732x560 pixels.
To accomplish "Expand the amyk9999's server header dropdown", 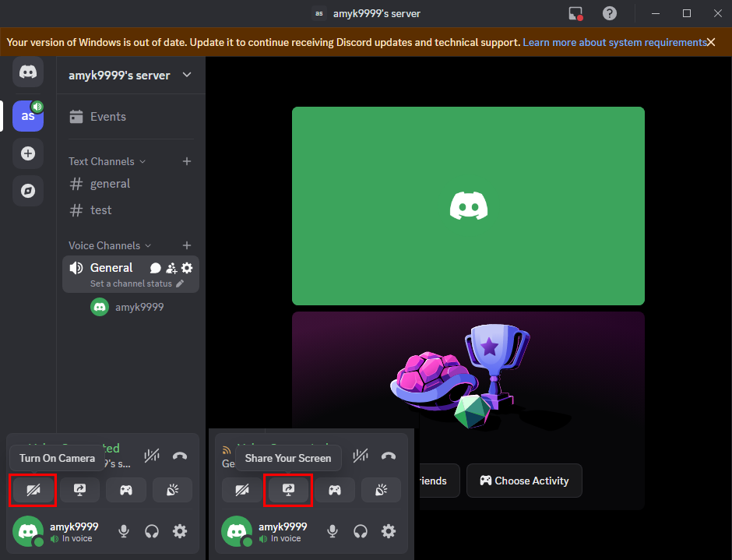I will [x=187, y=76].
